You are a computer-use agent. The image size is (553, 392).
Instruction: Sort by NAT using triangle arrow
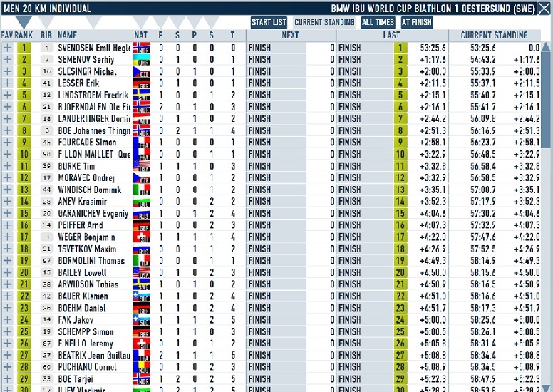pyautogui.click(x=140, y=22)
